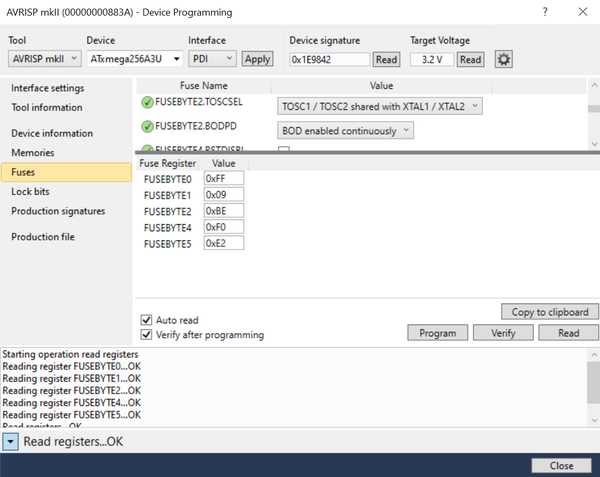Click log line 'Reading register FUSEBYTE0...OK'
The width and height of the screenshot is (600, 477).
tap(72, 366)
